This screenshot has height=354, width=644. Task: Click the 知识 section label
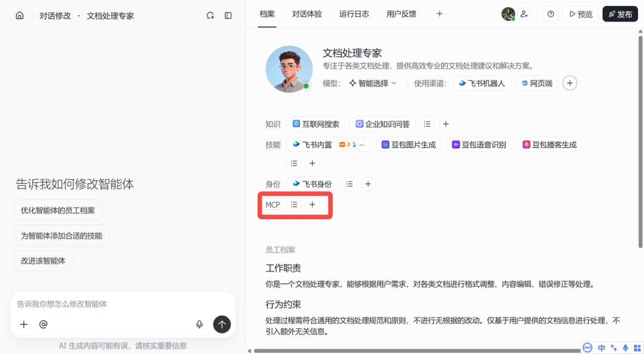pyautogui.click(x=273, y=124)
